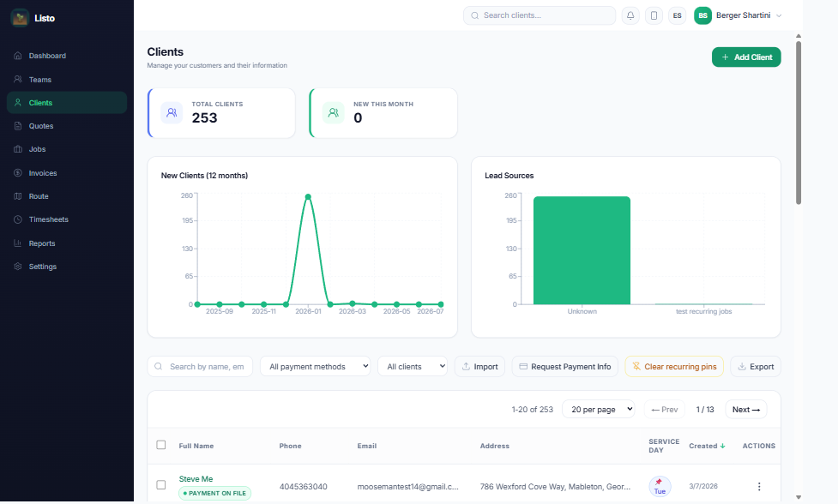Click the Settings gear icon
Viewport: 838px width, 504px height.
pos(18,267)
